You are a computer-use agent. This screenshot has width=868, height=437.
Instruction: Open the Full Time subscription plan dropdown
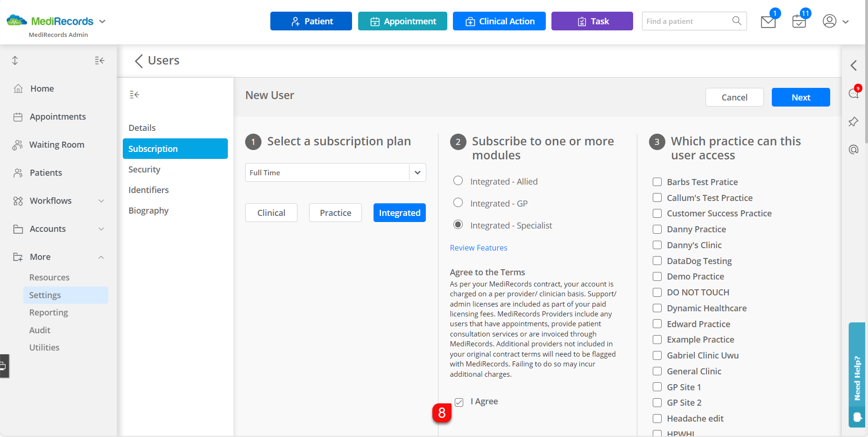click(x=417, y=172)
